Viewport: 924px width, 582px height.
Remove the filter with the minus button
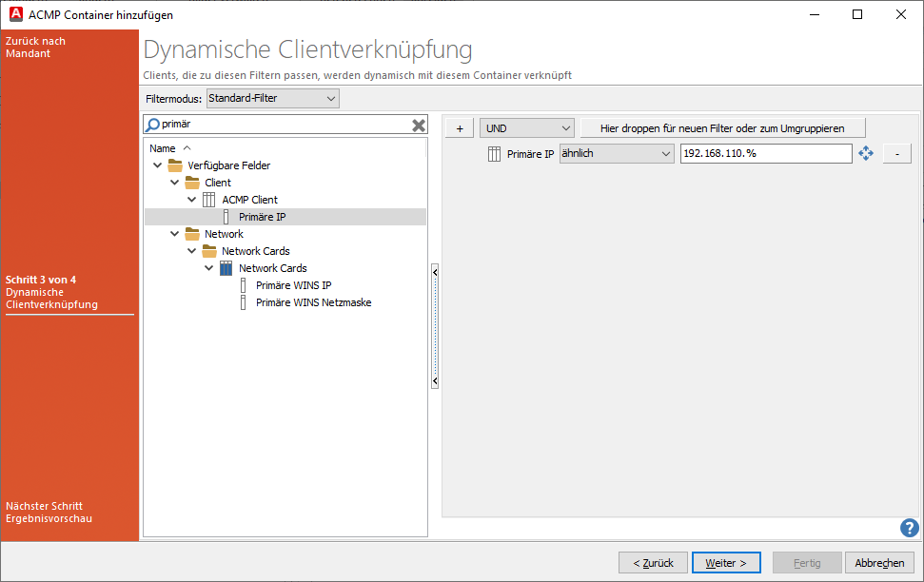(x=897, y=152)
